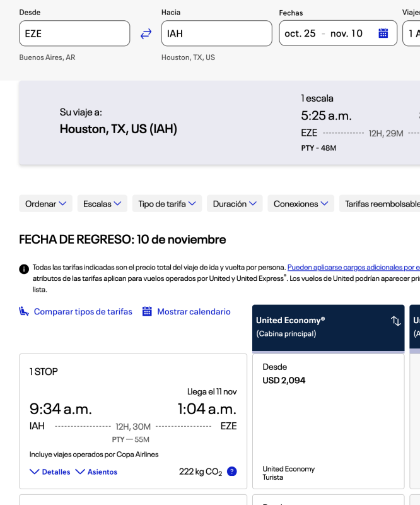Viewport: 420px width, 505px height.
Task: Click the sort arrows in United Economy header
Action: (x=395, y=321)
